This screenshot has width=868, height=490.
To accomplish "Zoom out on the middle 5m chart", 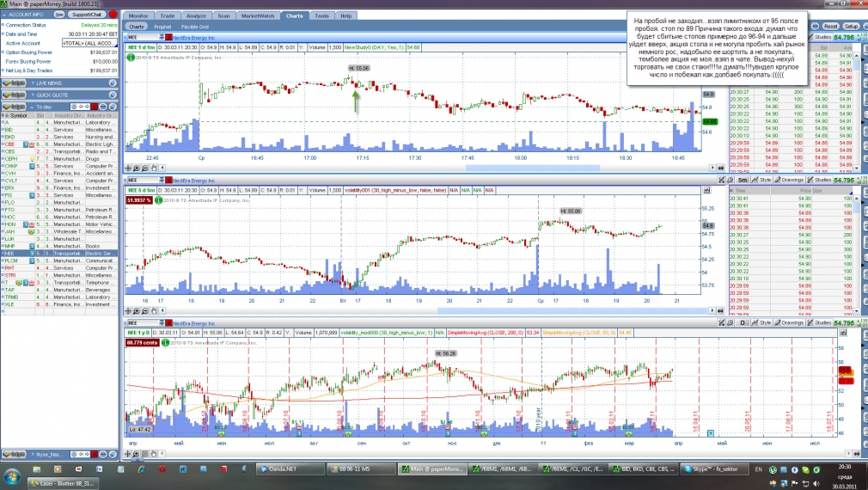I will (145, 311).
